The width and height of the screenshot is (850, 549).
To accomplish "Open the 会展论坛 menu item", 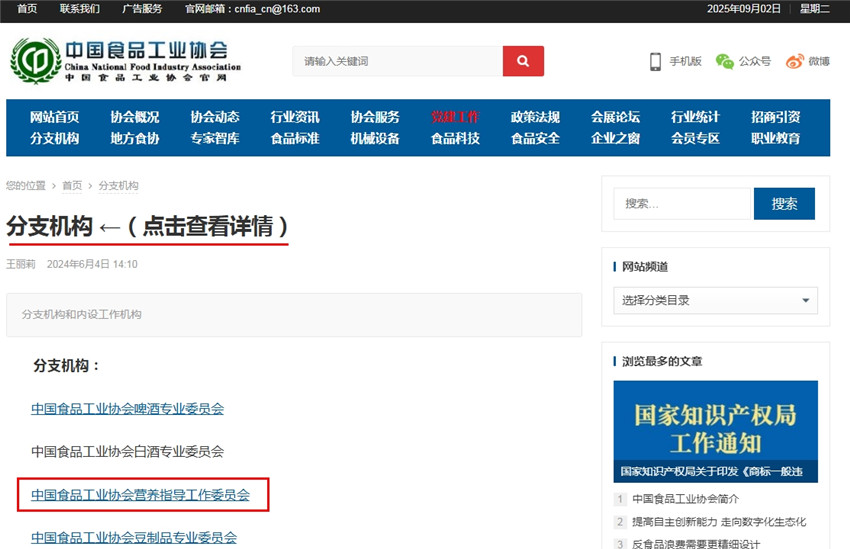I will pyautogui.click(x=615, y=117).
